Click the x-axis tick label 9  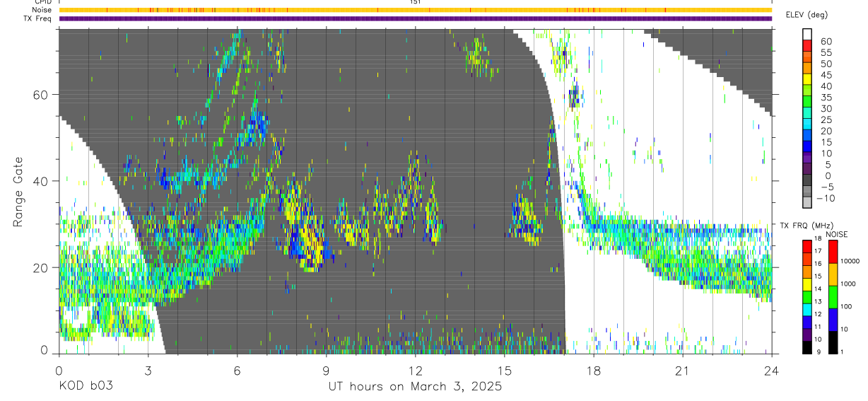click(x=326, y=370)
